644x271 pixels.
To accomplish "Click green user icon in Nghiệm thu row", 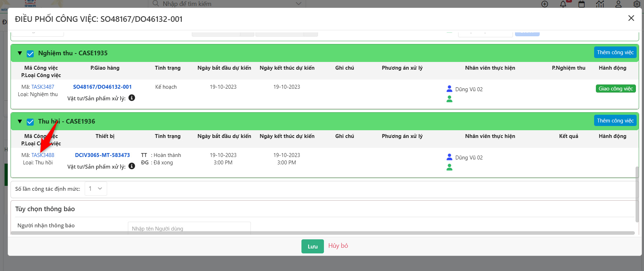I will [449, 99].
